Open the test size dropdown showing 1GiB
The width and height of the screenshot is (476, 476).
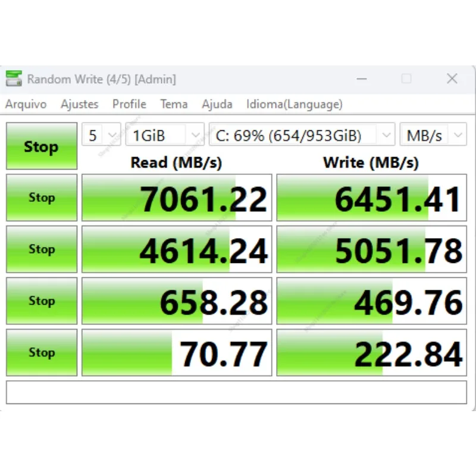click(165, 135)
